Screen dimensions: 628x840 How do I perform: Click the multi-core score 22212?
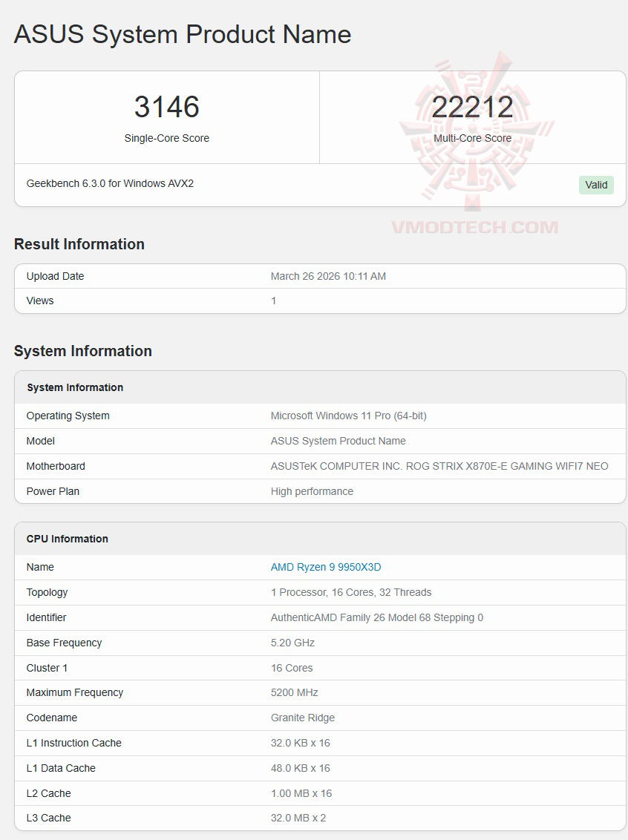tap(473, 107)
